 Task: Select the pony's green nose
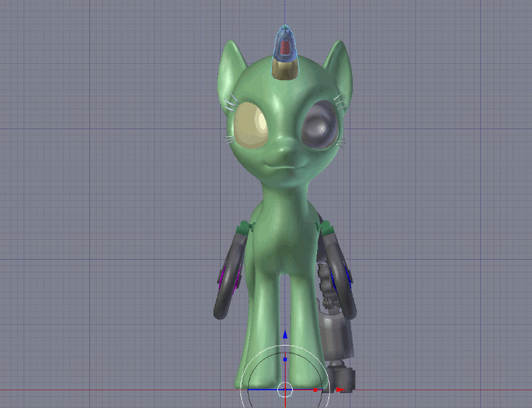click(x=284, y=150)
